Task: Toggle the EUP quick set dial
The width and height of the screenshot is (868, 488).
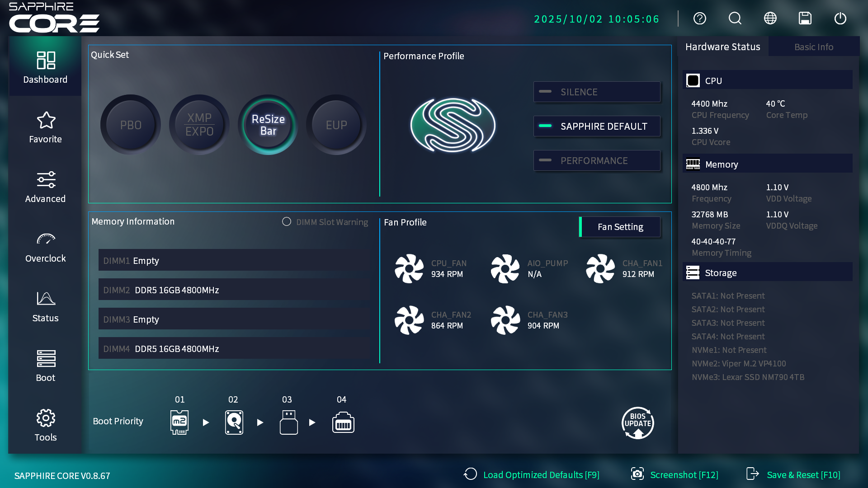Action: coord(336,125)
